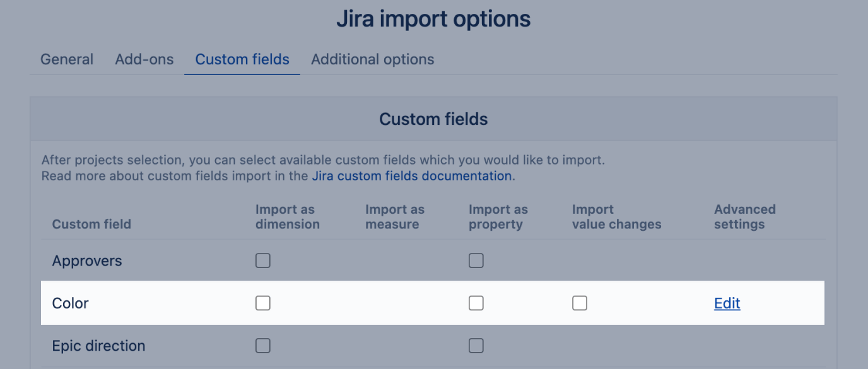Open the Jira custom fields documentation link
The height and width of the screenshot is (369, 868).
pos(412,176)
